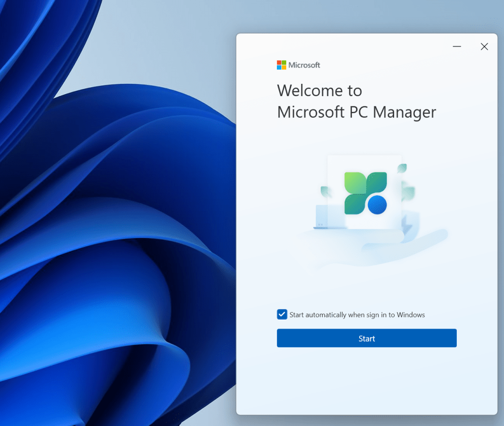Select the PC Manager app icon illustration
Image resolution: width=504 pixels, height=426 pixels.
pos(364,193)
